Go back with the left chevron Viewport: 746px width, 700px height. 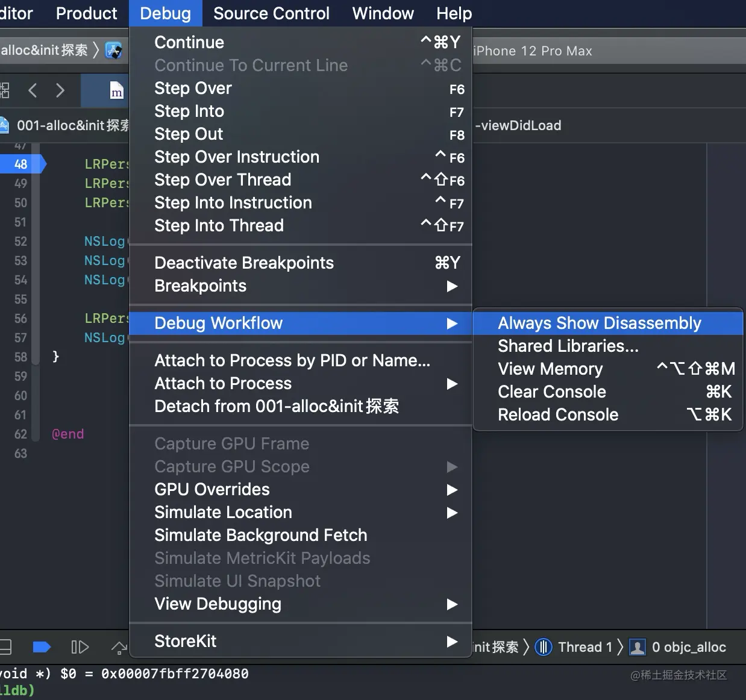(33, 91)
